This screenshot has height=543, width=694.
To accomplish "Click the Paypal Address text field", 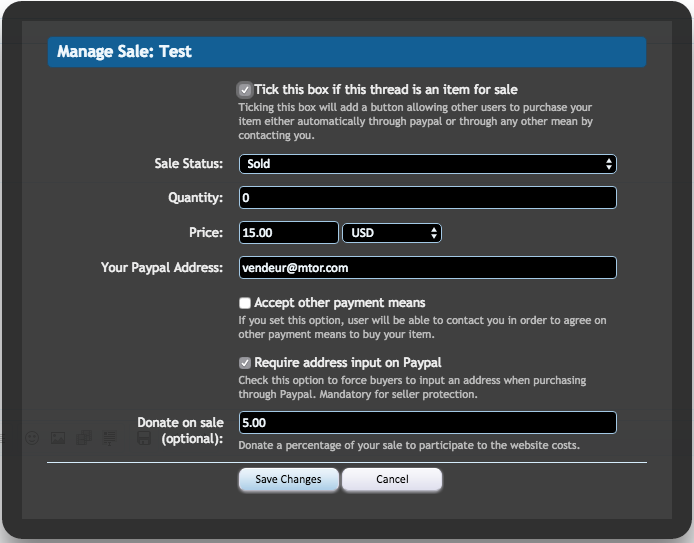I will 427,268.
